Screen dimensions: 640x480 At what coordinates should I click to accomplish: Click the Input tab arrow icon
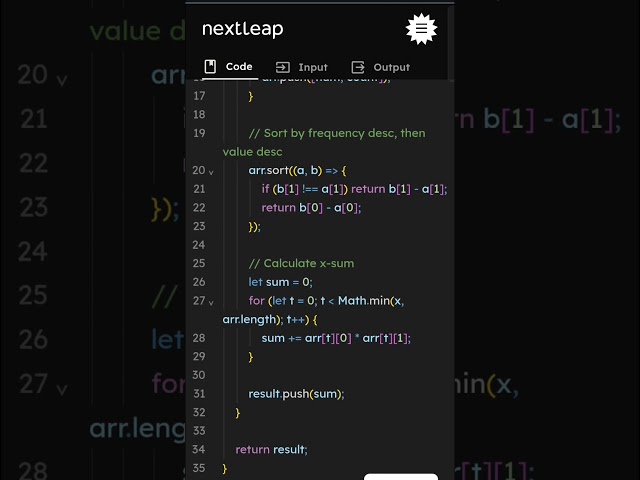[x=282, y=67]
